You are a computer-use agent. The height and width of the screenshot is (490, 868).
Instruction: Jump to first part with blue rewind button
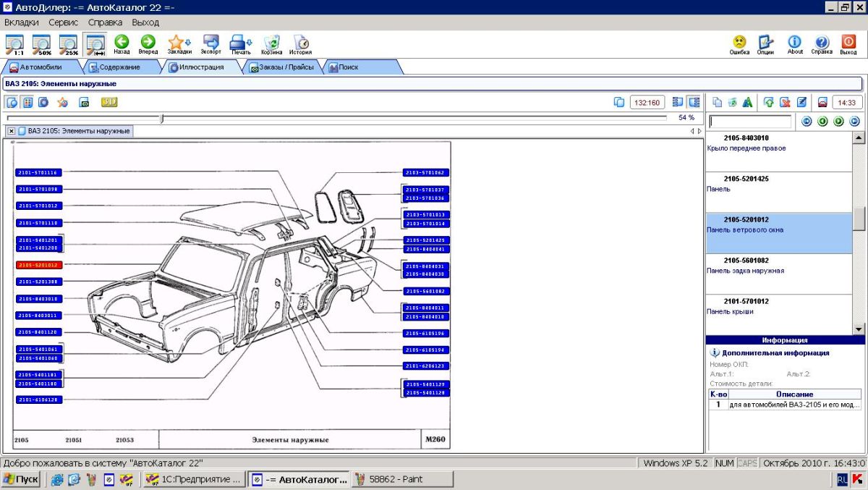point(807,121)
